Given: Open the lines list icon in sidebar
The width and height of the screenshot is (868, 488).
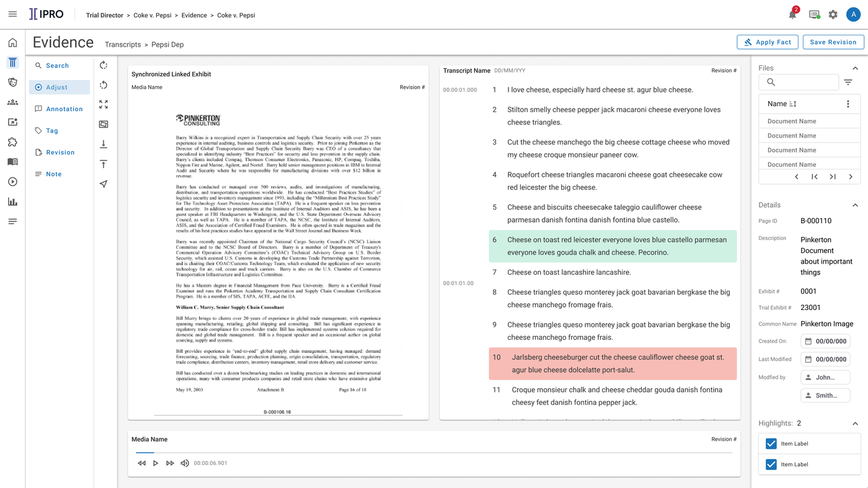Looking at the screenshot, I should (12, 221).
